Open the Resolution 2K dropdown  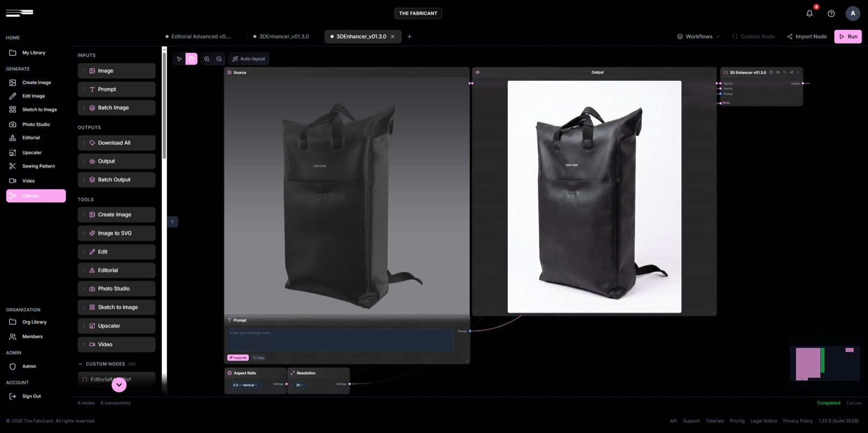point(300,385)
